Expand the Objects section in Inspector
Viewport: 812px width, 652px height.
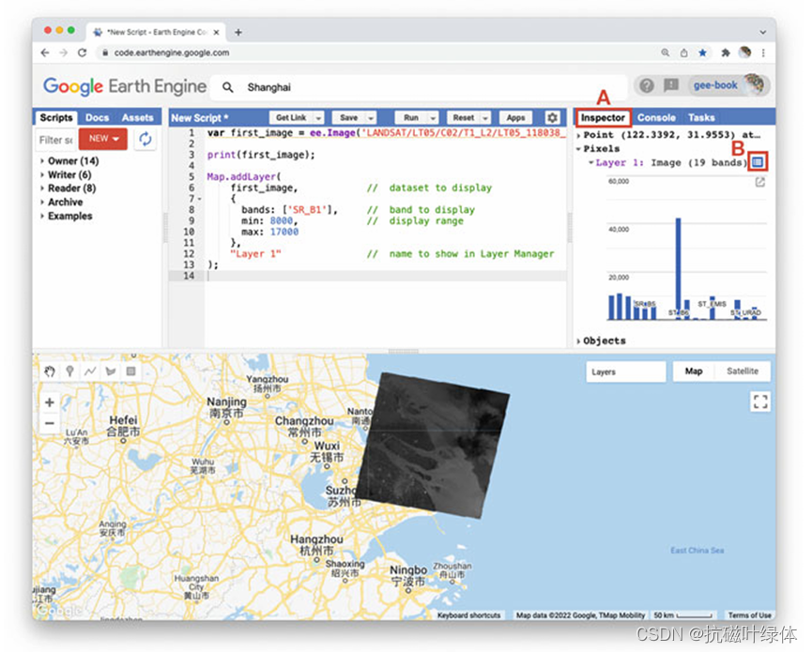[578, 341]
